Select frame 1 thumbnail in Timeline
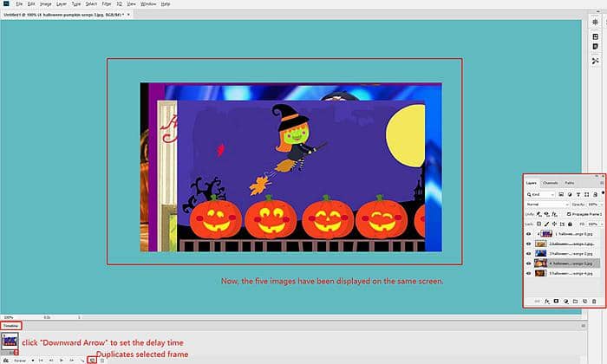The image size is (607, 364). point(10,341)
